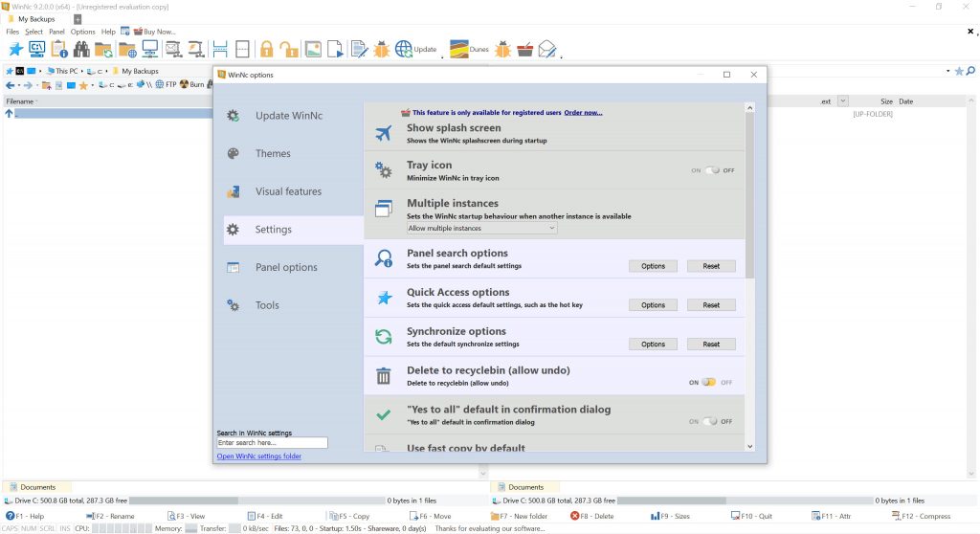Select Panel options in options sidebar
The image size is (980, 534).
tap(294, 267)
